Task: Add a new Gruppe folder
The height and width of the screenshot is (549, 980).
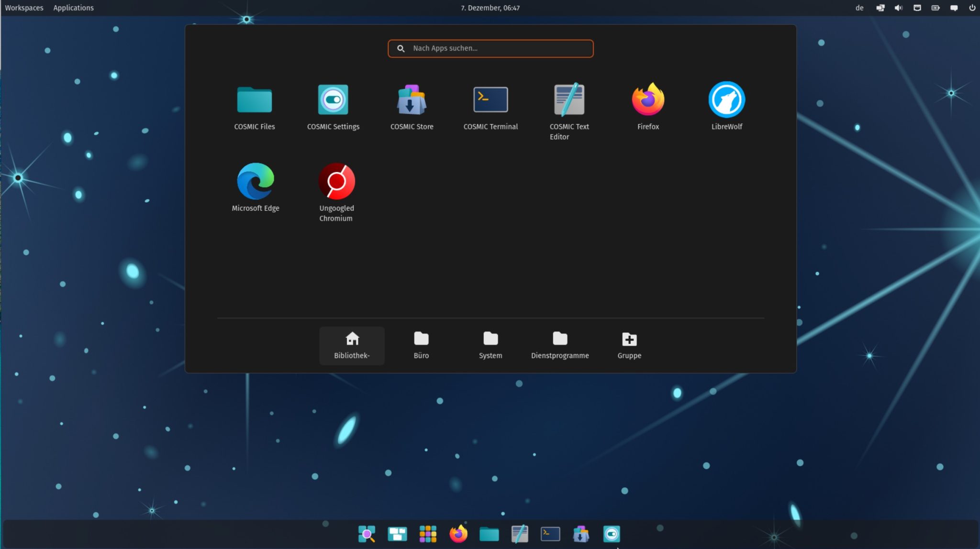Action: (x=629, y=346)
